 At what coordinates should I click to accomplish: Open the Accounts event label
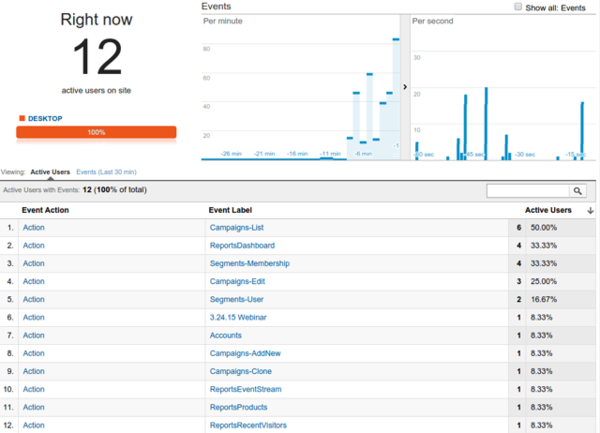click(x=225, y=335)
